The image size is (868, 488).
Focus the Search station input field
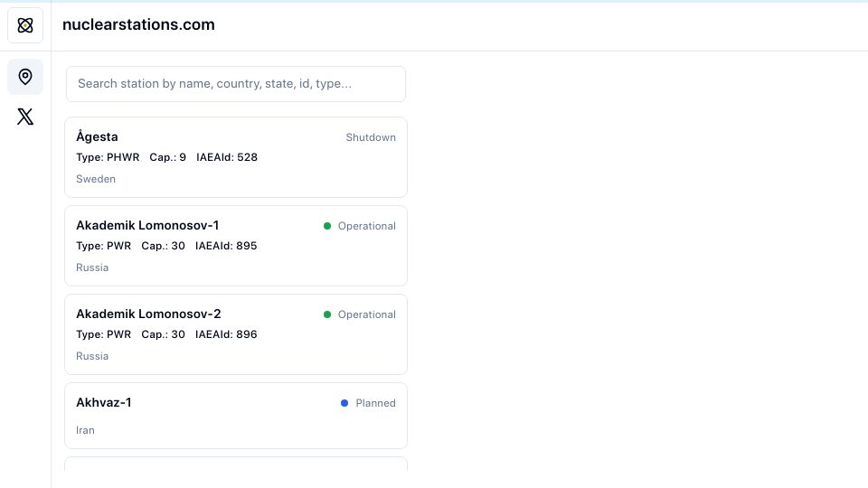(x=236, y=84)
